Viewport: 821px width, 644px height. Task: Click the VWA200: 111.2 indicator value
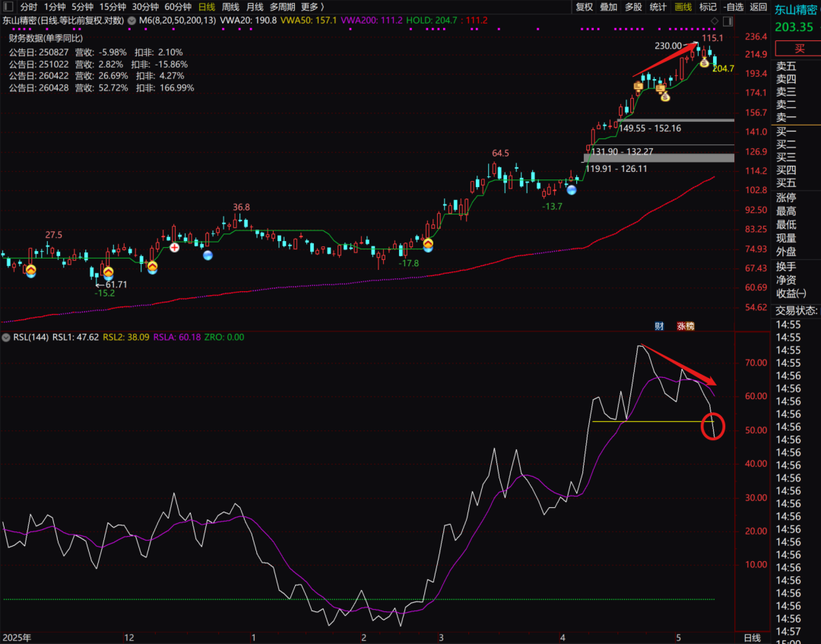(372, 21)
